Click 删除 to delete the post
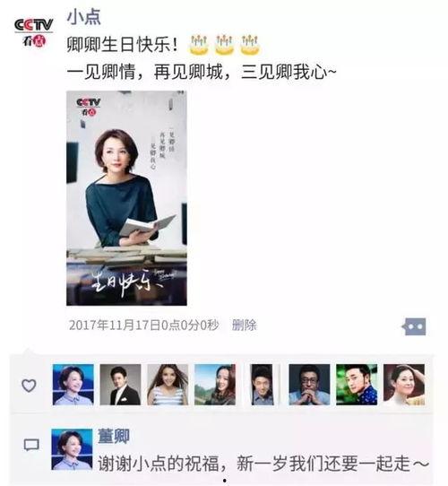This screenshot has height=486, width=448. pos(245,325)
